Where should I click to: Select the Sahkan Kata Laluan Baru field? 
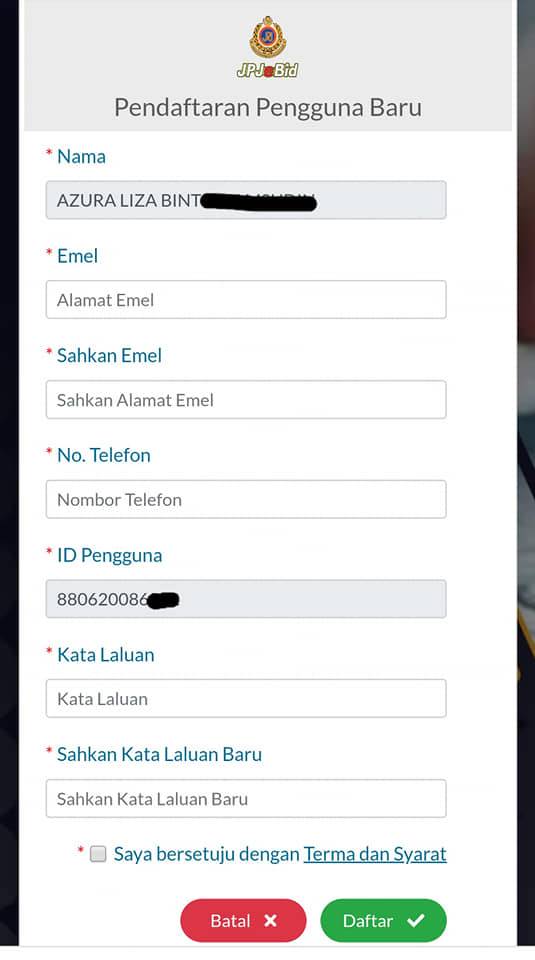coord(246,798)
